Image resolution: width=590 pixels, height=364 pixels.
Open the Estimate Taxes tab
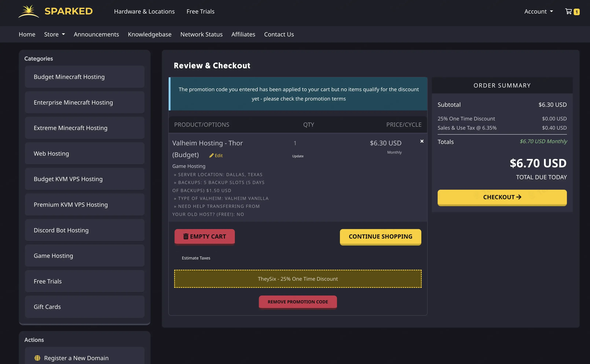tap(196, 258)
